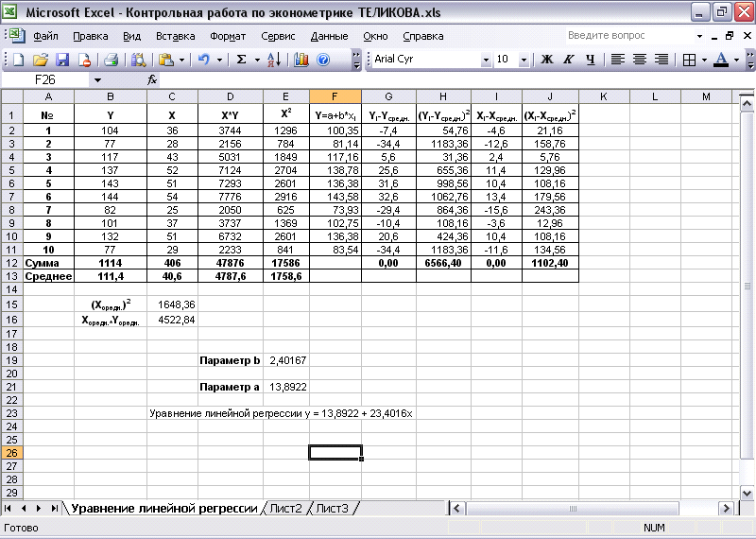Click the Select All corner button
The image size is (756, 539).
coord(11,96)
